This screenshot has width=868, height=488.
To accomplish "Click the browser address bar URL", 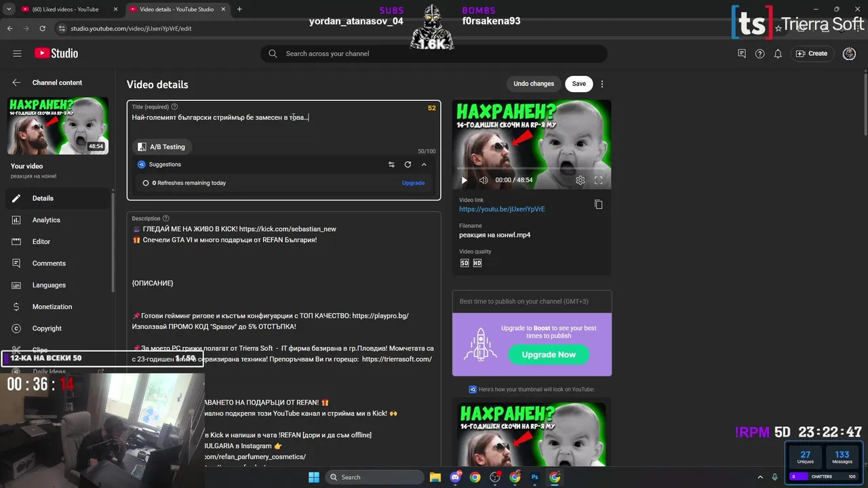I will click(x=131, y=28).
